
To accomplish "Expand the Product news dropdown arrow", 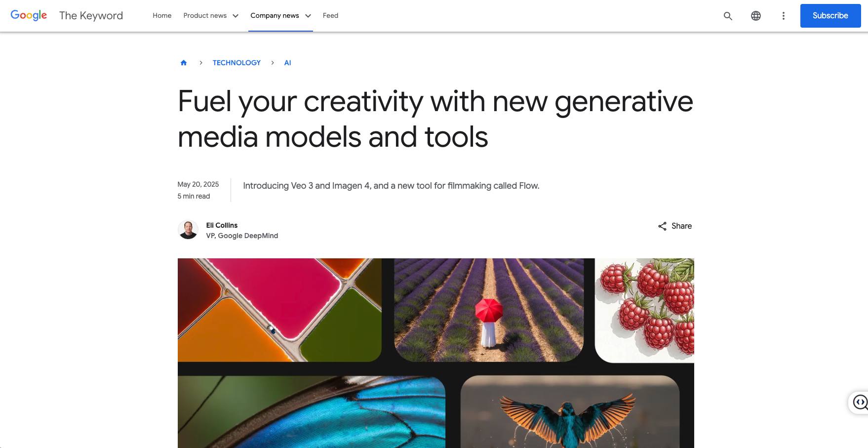I will pyautogui.click(x=236, y=16).
